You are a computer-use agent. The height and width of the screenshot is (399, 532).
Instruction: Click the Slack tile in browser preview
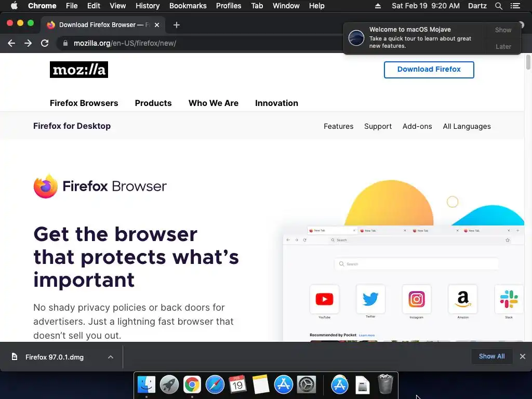(x=509, y=299)
